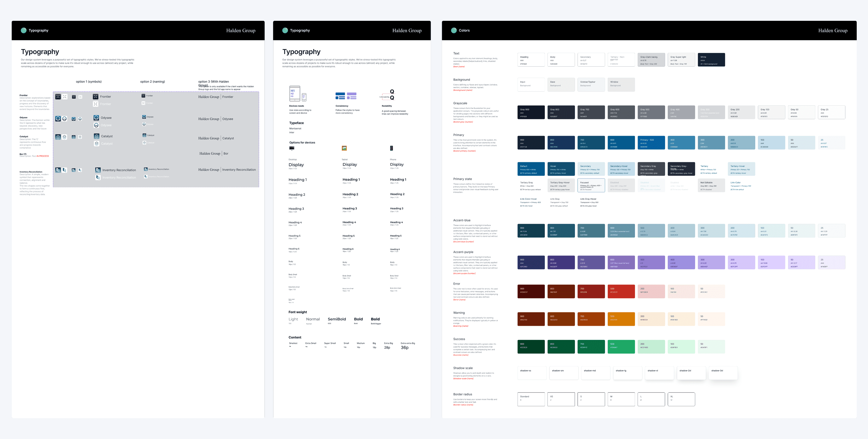Select the Desktop device icon

[x=292, y=148]
